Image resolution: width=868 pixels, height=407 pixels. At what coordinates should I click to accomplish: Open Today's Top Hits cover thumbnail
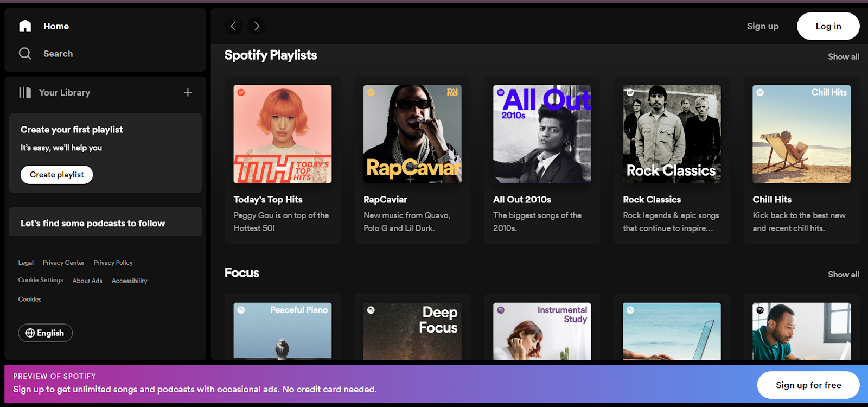(283, 134)
